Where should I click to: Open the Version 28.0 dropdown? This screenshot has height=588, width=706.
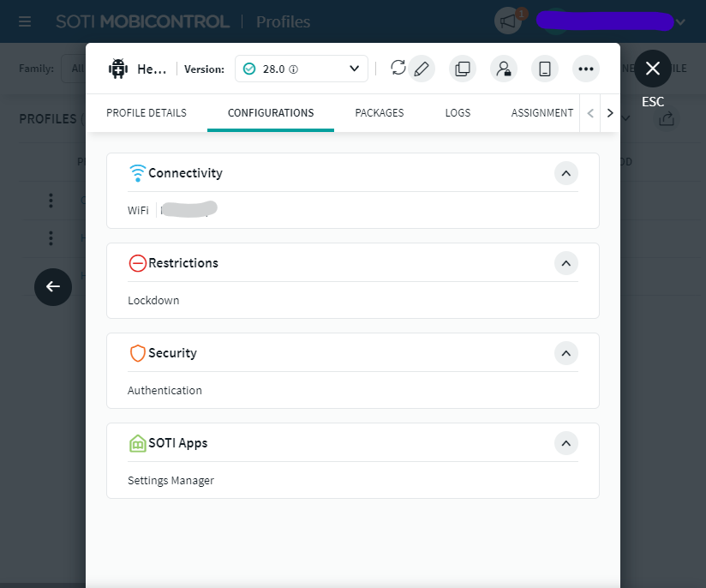[x=302, y=69]
